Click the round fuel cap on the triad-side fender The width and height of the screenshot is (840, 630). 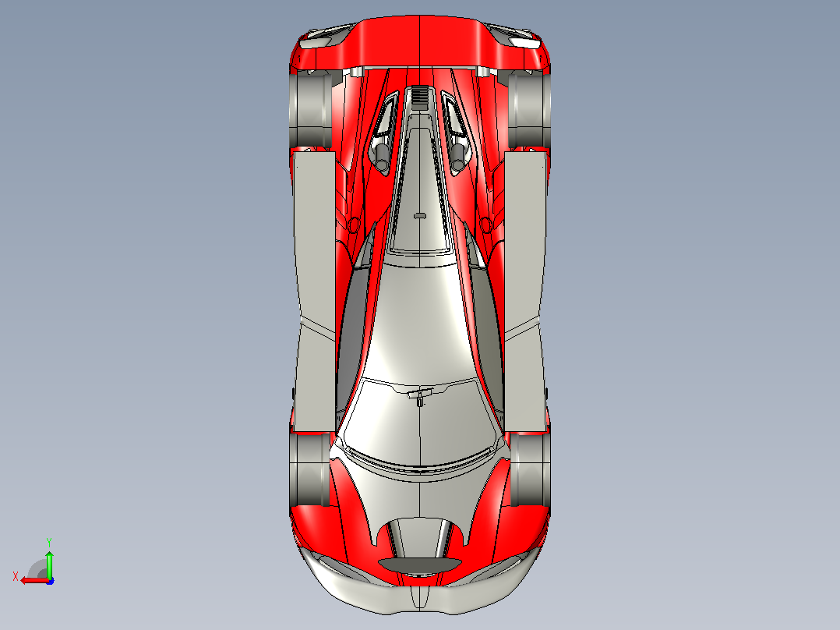pyautogui.click(x=354, y=224)
